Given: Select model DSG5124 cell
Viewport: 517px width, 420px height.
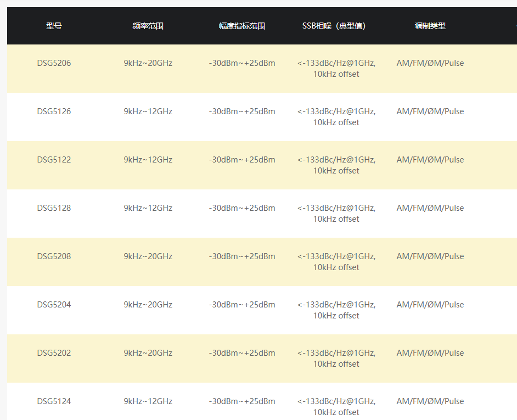Looking at the screenshot, I should (54, 401).
